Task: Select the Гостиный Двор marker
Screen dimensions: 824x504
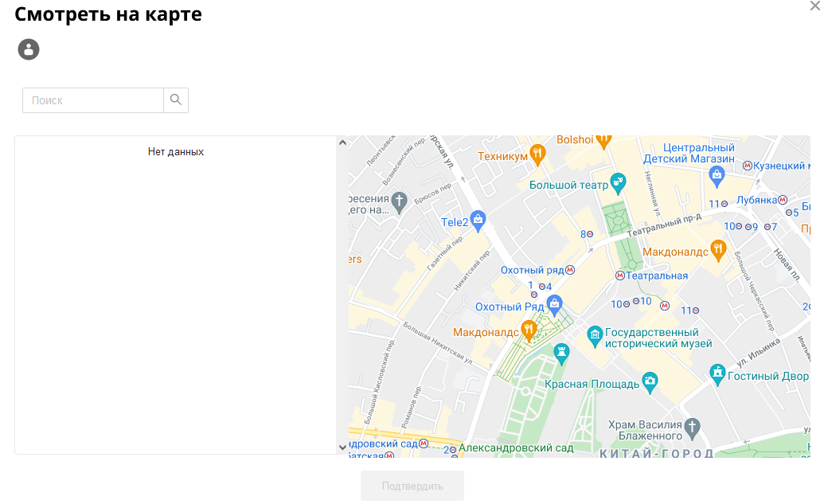Action: 717,374
